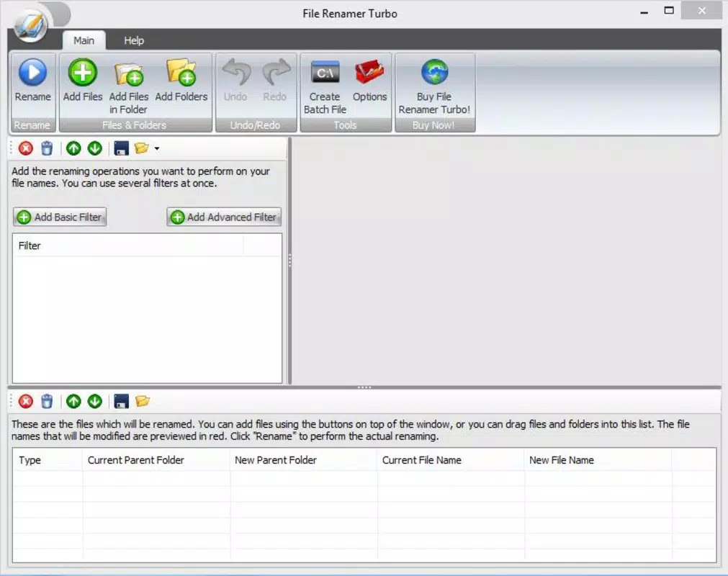The width and height of the screenshot is (728, 576).
Task: Move file up in list
Action: point(73,401)
